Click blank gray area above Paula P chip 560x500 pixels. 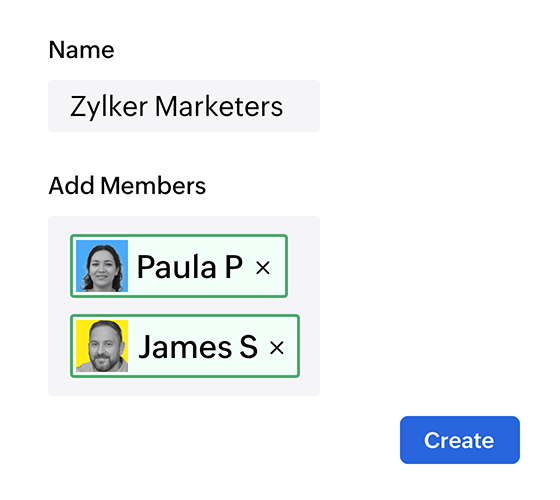coord(184,225)
